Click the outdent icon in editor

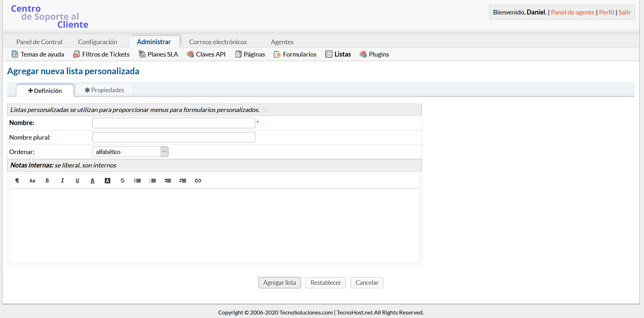168,181
